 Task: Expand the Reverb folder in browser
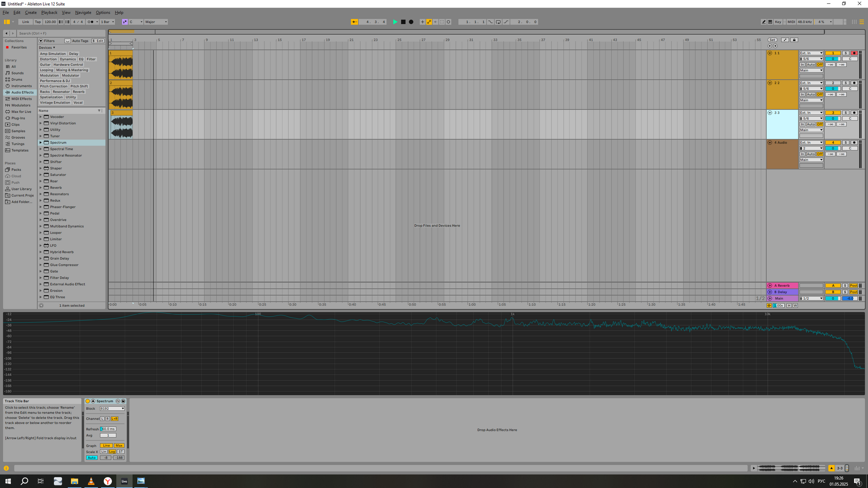click(41, 188)
